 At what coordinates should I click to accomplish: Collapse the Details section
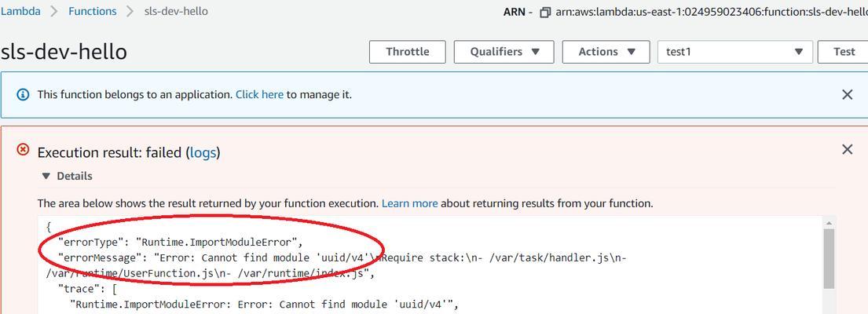pos(67,177)
